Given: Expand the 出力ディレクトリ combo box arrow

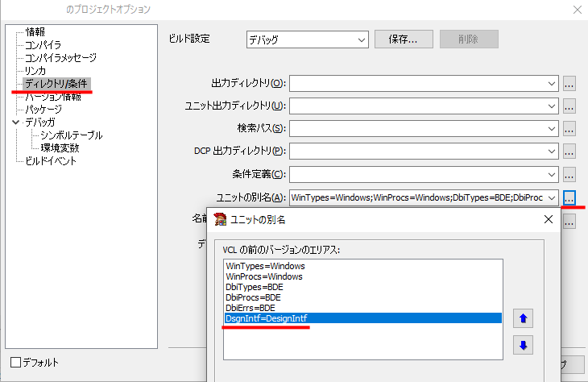Looking at the screenshot, I should [551, 84].
